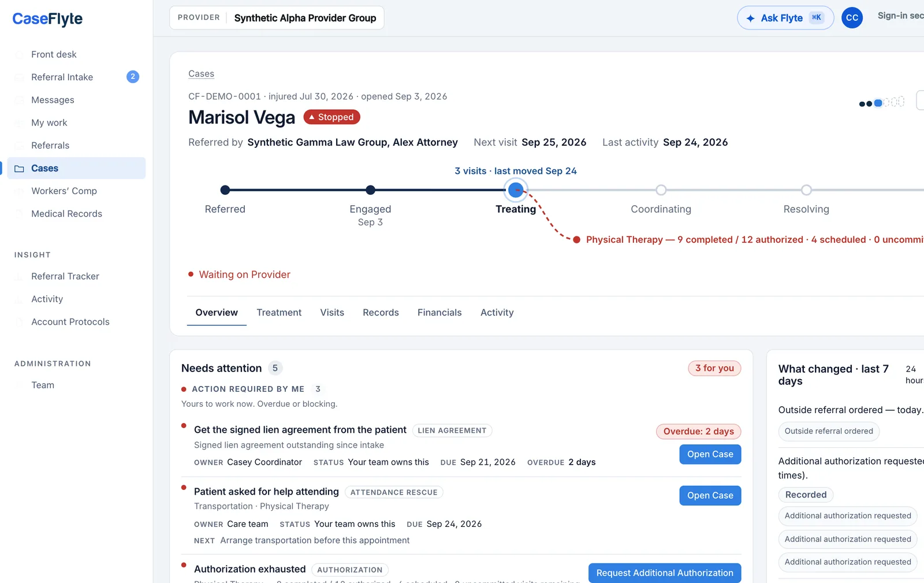This screenshot has height=583, width=924.
Task: Click the Last activity date Sep 24, 2026
Action: 695,142
